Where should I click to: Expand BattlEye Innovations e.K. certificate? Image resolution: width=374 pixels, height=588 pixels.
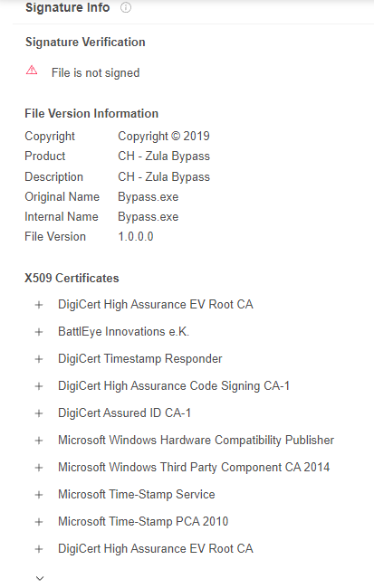(39, 332)
